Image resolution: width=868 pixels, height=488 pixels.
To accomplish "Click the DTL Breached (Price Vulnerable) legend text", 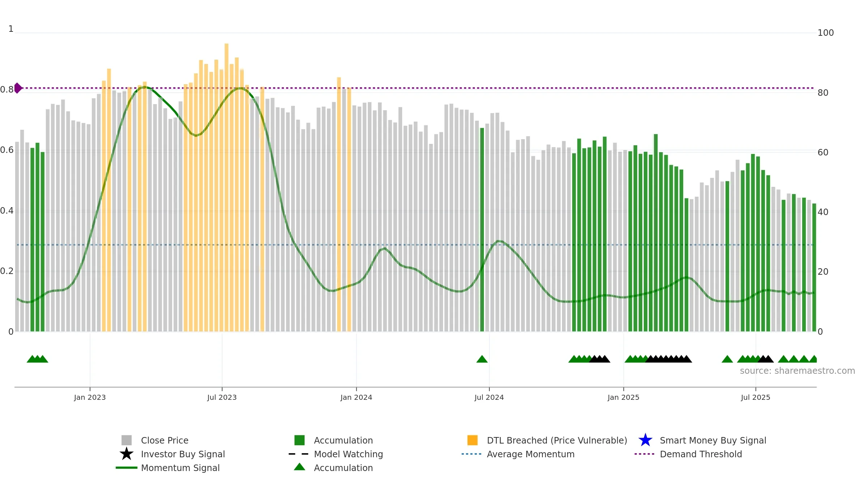I will click(x=557, y=440).
